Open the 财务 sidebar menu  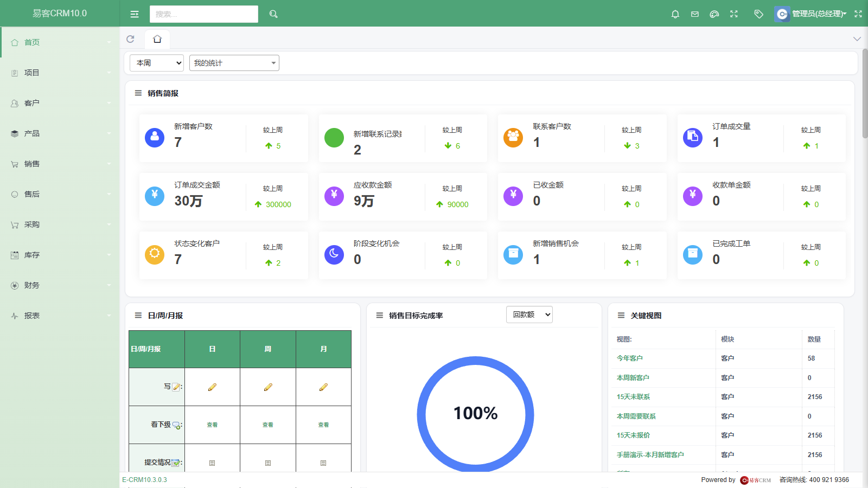coord(60,285)
